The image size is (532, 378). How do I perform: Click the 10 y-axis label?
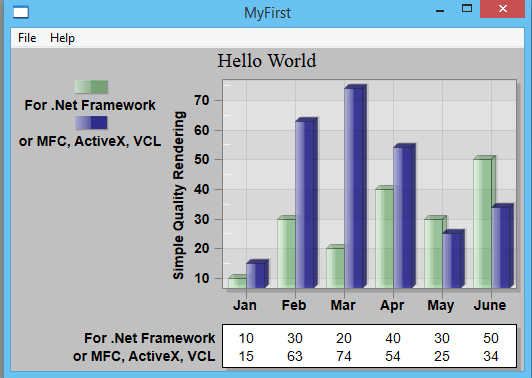coord(202,278)
